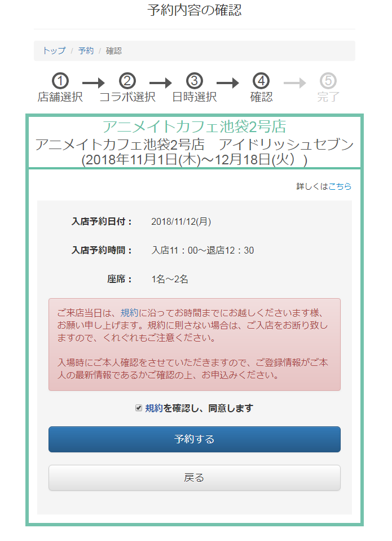Click the greyed step 5 circle icon (完了)
Viewport: 392px width, 541px height.
(x=328, y=81)
